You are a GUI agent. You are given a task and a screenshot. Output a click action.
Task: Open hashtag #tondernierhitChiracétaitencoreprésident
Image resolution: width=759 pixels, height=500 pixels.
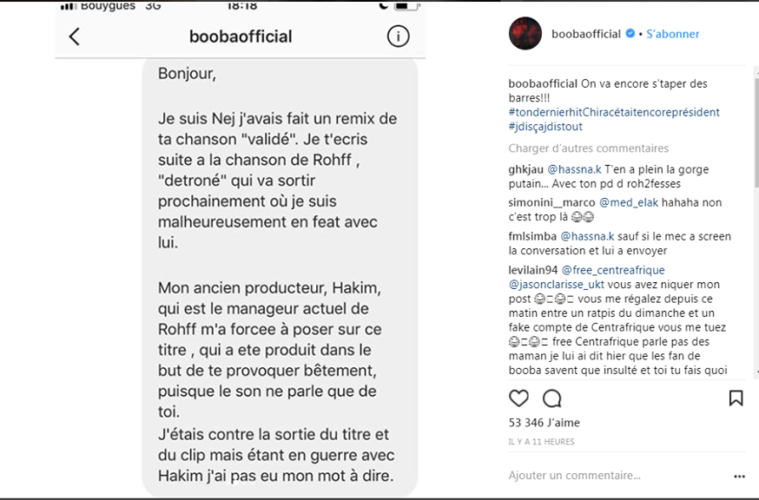point(613,113)
